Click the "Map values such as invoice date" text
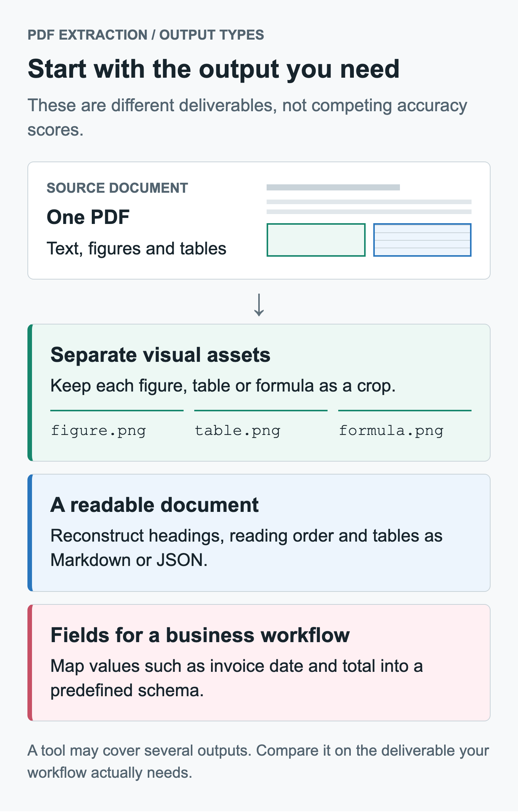The height and width of the screenshot is (812, 518). pyautogui.click(x=237, y=678)
